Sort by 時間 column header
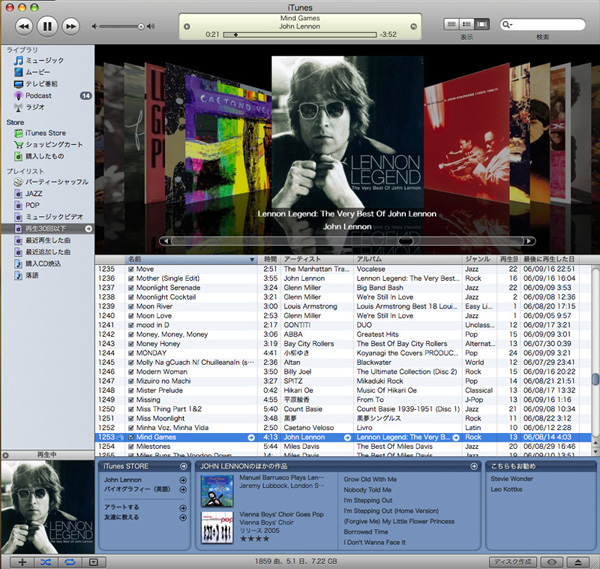Viewport: 600px width, 569px height. coord(269,259)
